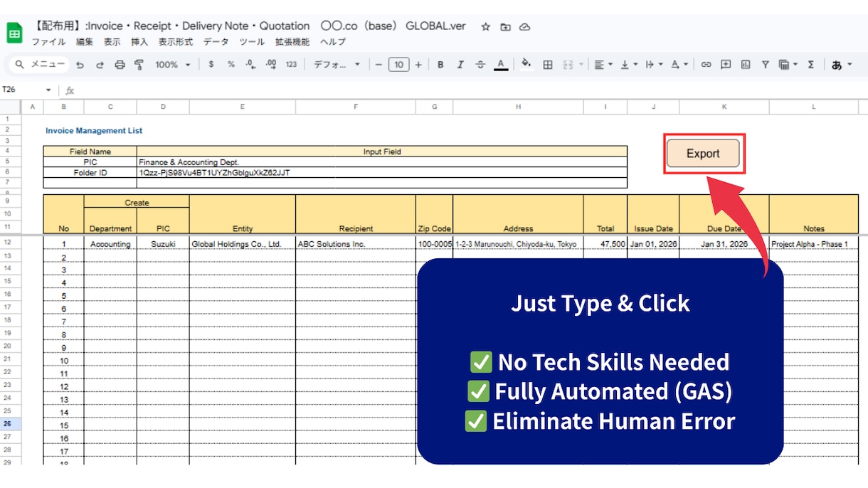Click the undo arrow
Viewport: 868px width, 488px height.
80,65
